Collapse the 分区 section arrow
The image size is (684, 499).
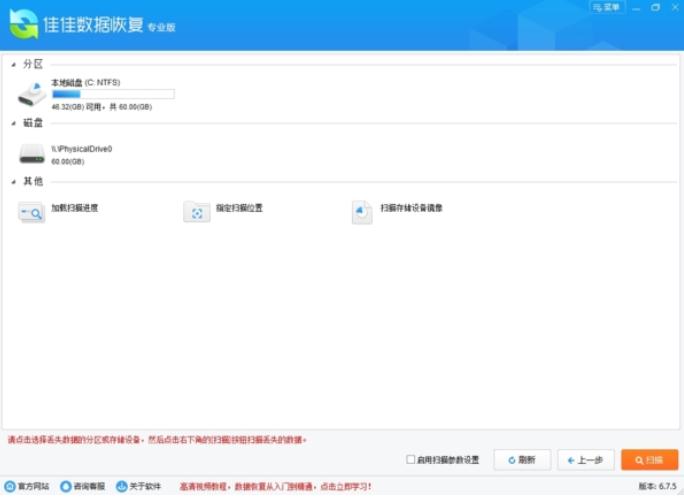14,65
